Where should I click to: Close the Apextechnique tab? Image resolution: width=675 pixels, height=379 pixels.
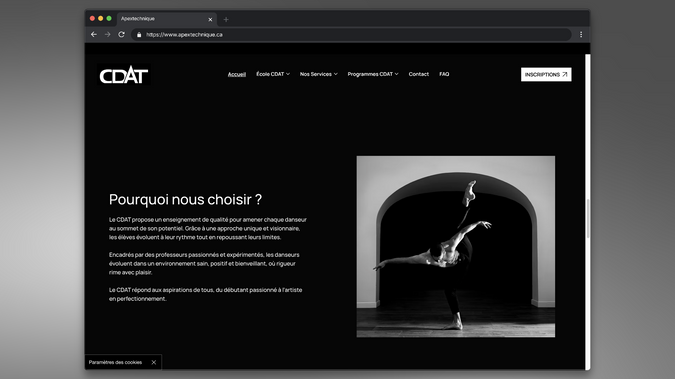pyautogui.click(x=210, y=19)
